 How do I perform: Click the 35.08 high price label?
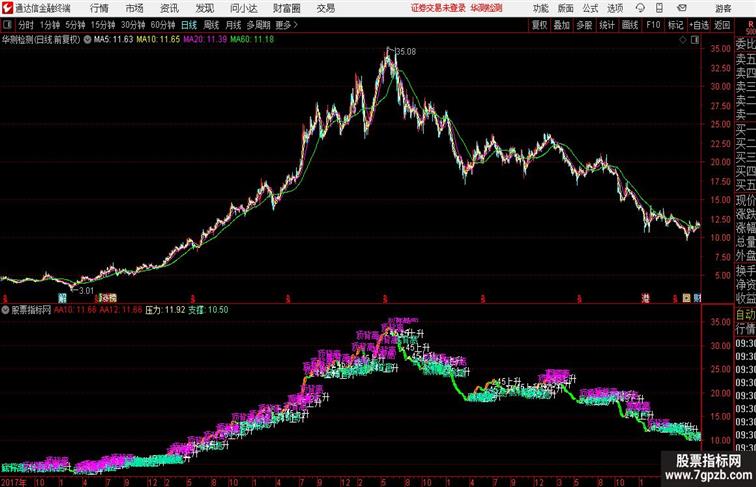click(405, 52)
